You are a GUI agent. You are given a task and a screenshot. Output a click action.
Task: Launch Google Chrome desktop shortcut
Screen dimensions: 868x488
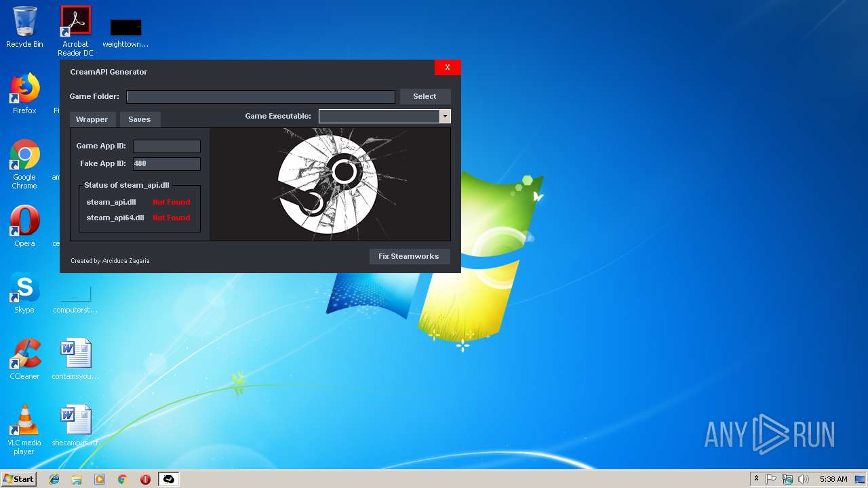(24, 164)
